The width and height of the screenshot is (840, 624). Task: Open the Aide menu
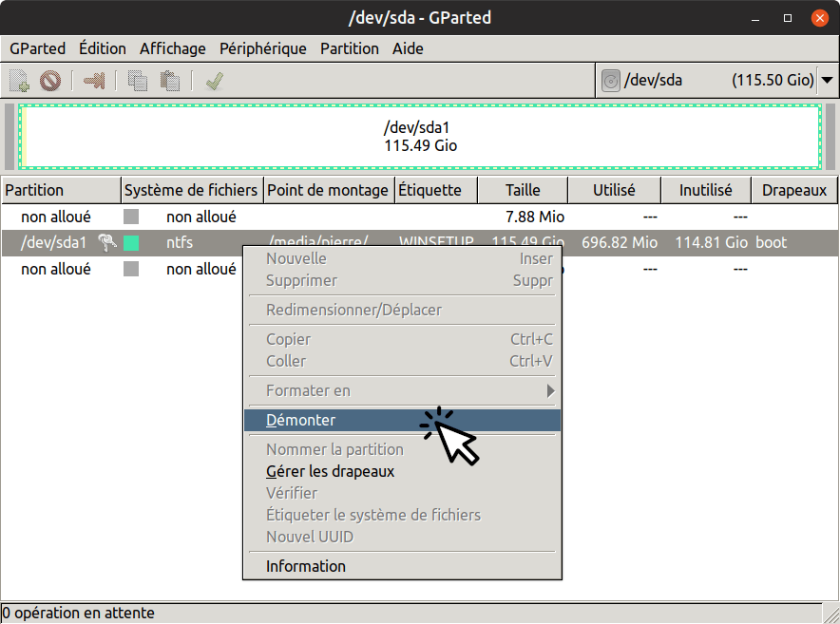tap(408, 48)
